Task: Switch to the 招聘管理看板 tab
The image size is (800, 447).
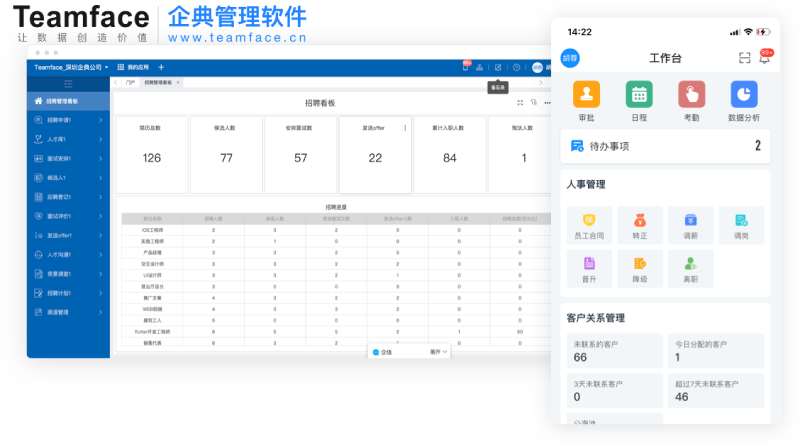Action: tap(158, 83)
